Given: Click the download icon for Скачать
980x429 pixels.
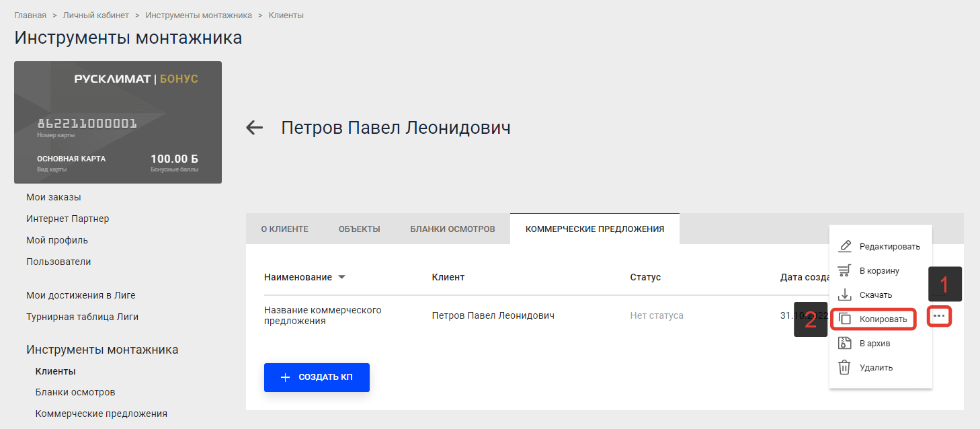Looking at the screenshot, I should pyautogui.click(x=845, y=295).
